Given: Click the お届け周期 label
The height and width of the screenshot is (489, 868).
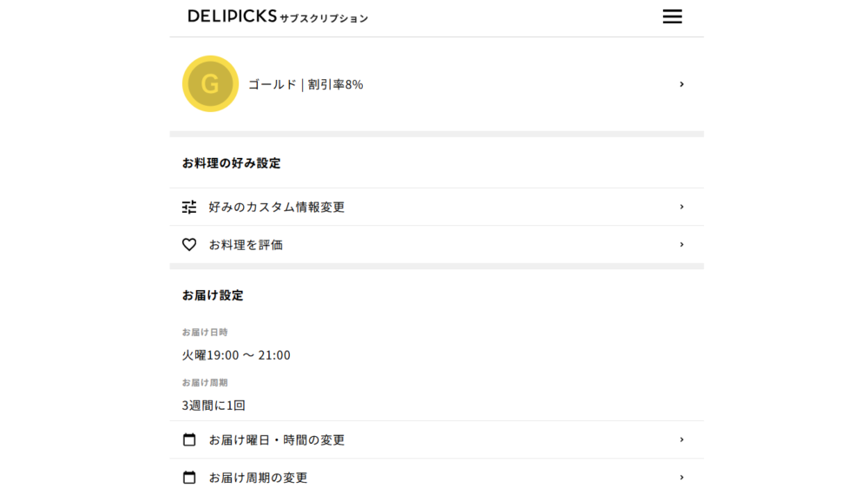Looking at the screenshot, I should pos(205,383).
